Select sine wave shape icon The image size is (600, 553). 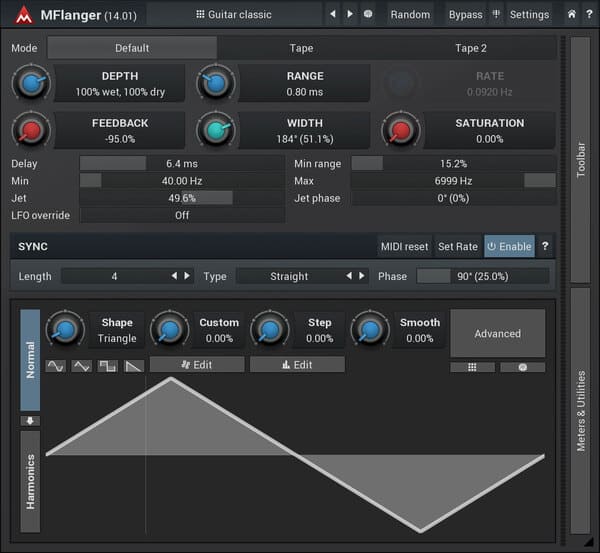[x=56, y=366]
